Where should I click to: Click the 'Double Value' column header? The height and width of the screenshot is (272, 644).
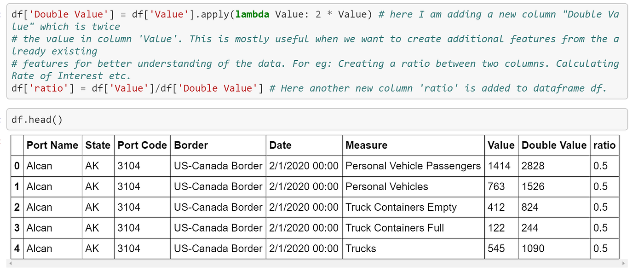click(554, 145)
